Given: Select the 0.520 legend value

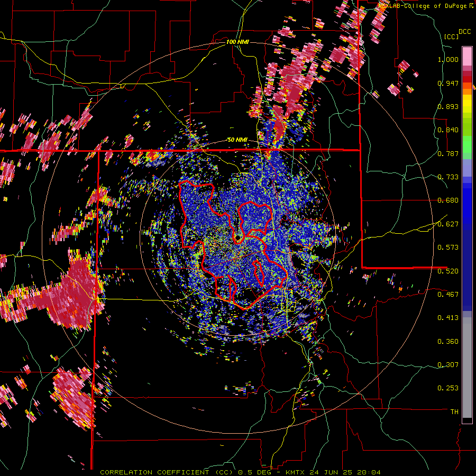Looking at the screenshot, I should click(x=448, y=271).
